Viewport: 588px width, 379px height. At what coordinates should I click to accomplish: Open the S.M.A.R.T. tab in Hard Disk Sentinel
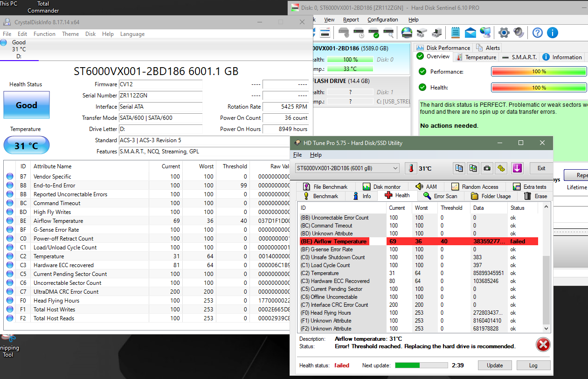point(519,57)
